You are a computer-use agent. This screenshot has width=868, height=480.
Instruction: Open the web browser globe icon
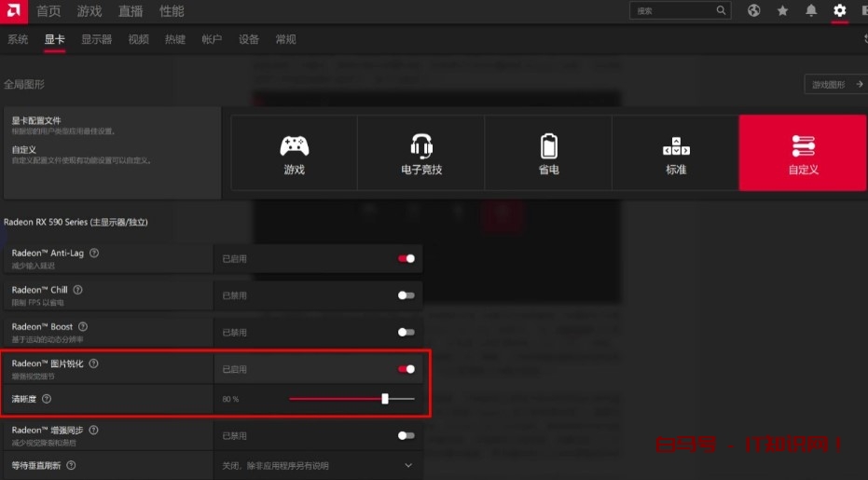pos(753,10)
